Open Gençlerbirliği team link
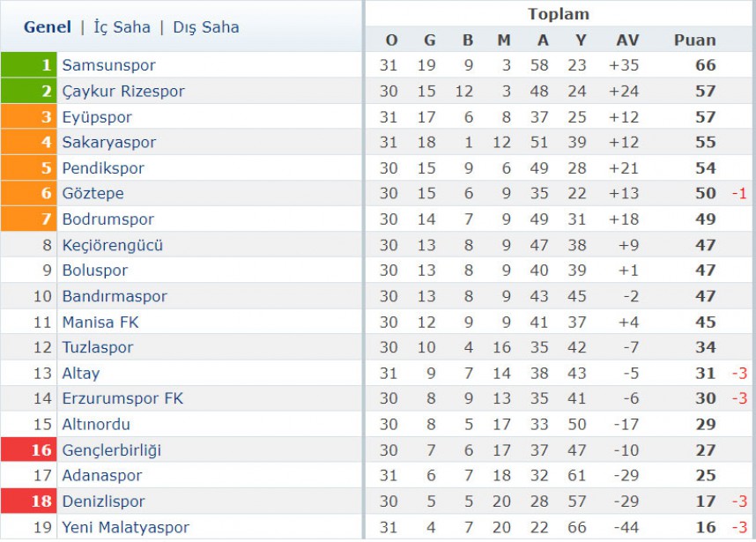The width and height of the screenshot is (756, 542). tap(111, 450)
